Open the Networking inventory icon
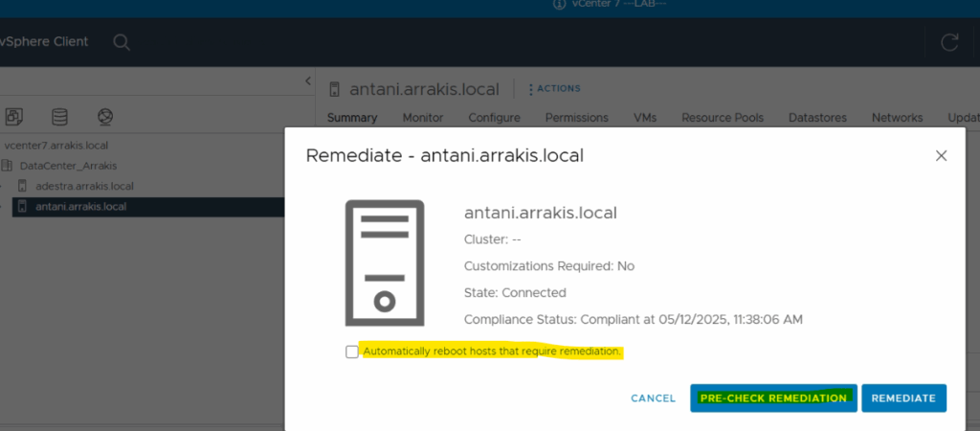The width and height of the screenshot is (980, 431). pos(105,117)
